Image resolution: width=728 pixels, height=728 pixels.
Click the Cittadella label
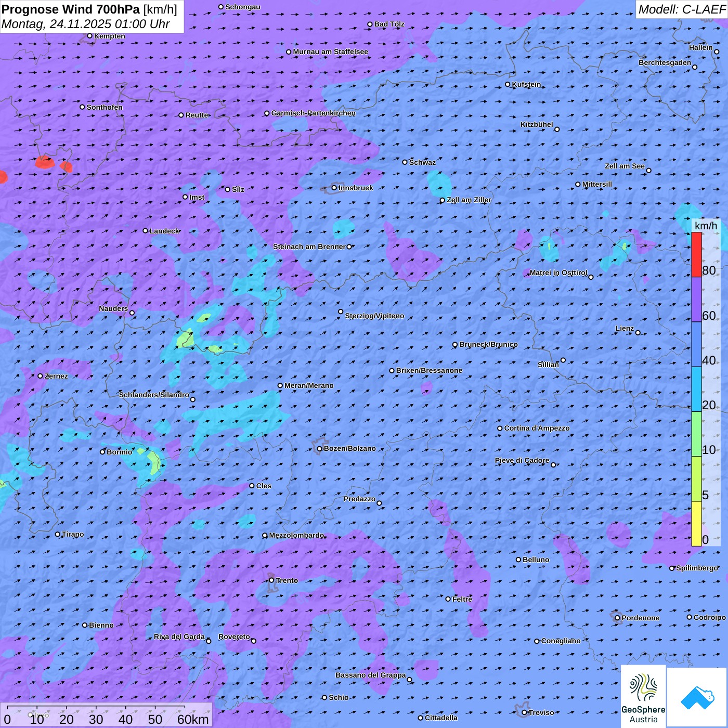point(441,718)
